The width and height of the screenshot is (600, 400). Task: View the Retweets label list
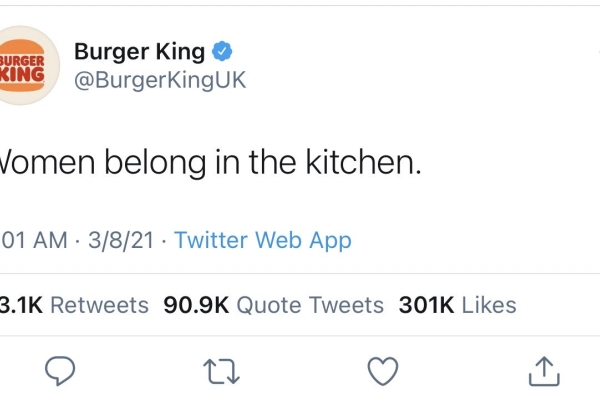pos(99,305)
